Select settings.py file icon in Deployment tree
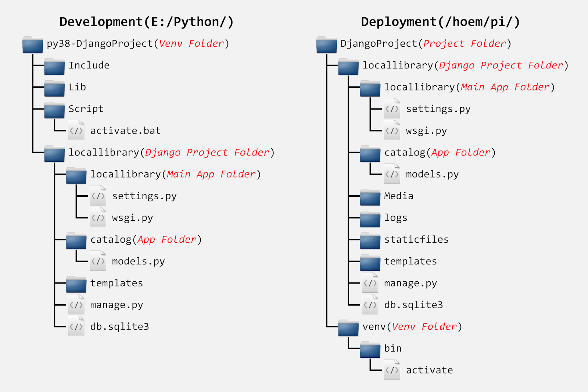This screenshot has width=588, height=392. pyautogui.click(x=392, y=108)
